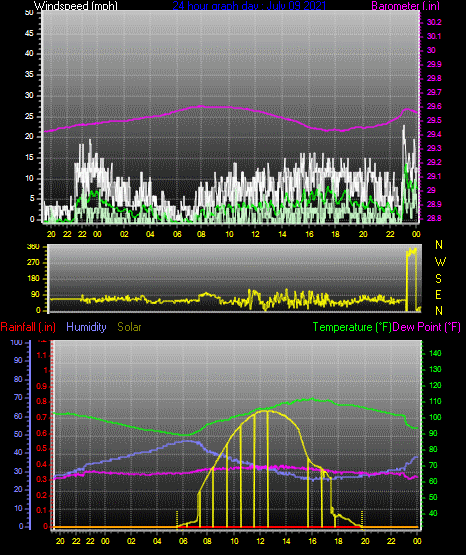Select the 29.2 barometer axis value
The height and width of the screenshot is (555, 466).
(x=434, y=162)
